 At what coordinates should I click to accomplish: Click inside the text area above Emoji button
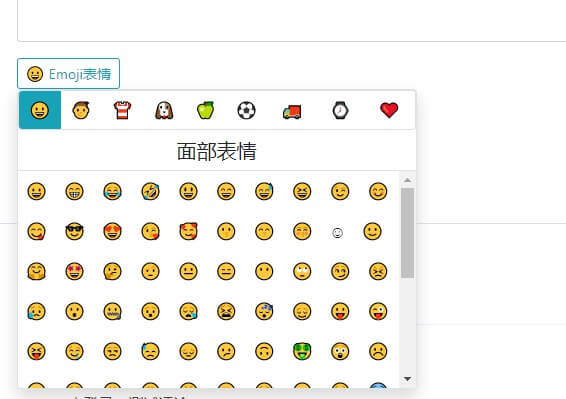pyautogui.click(x=292, y=20)
